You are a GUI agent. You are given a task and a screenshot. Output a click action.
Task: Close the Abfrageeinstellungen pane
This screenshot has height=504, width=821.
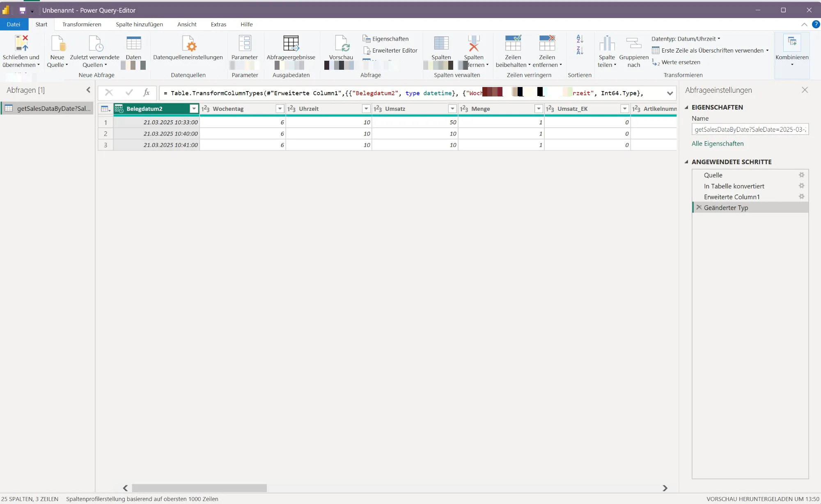[x=805, y=90]
